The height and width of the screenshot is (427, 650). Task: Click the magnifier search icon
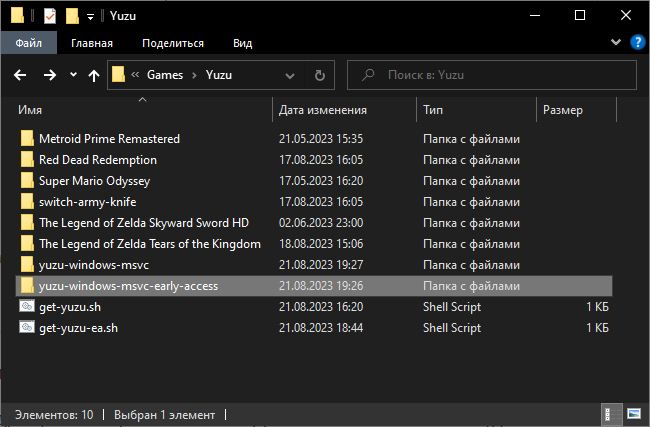(368, 75)
